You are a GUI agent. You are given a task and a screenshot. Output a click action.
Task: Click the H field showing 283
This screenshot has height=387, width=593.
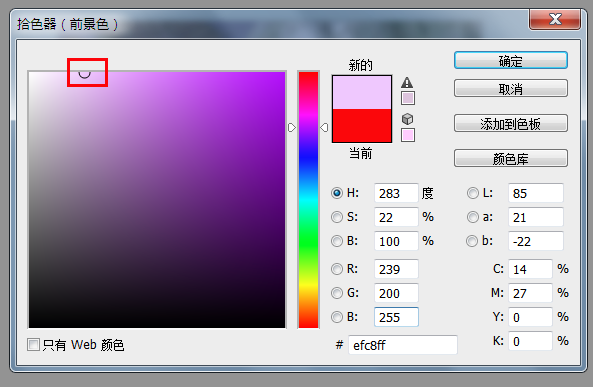(396, 193)
